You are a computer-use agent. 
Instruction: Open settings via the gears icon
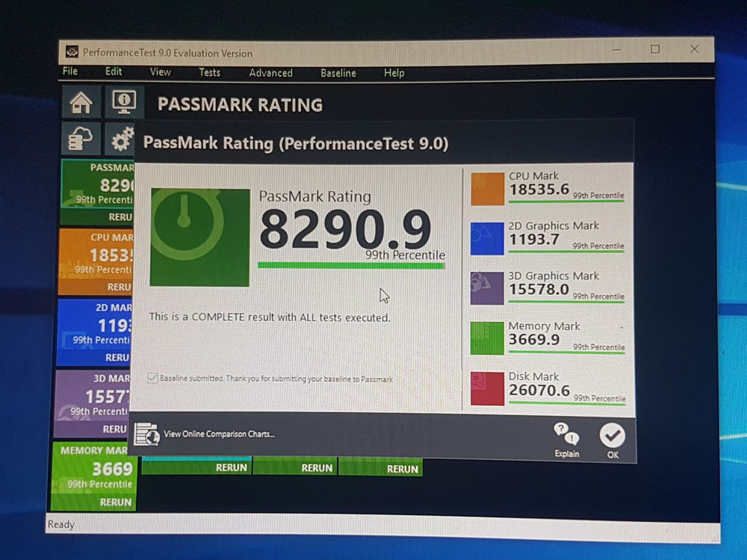coord(122,140)
